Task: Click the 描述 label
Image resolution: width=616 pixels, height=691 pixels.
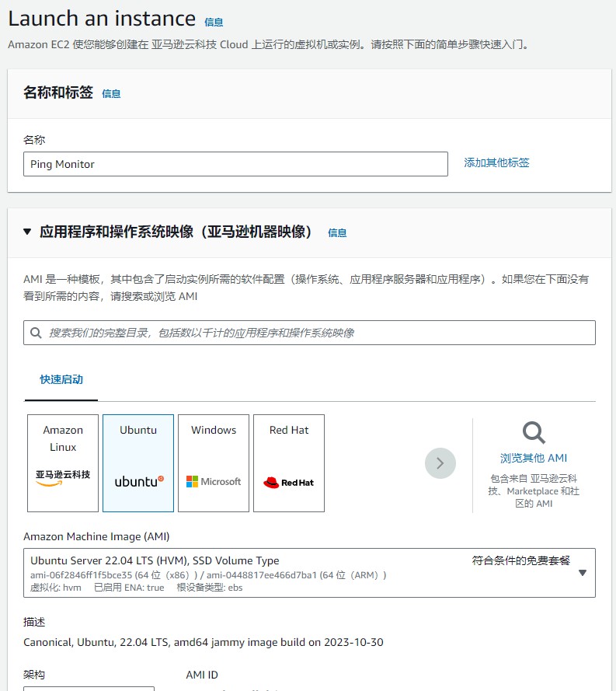Action: [34, 622]
